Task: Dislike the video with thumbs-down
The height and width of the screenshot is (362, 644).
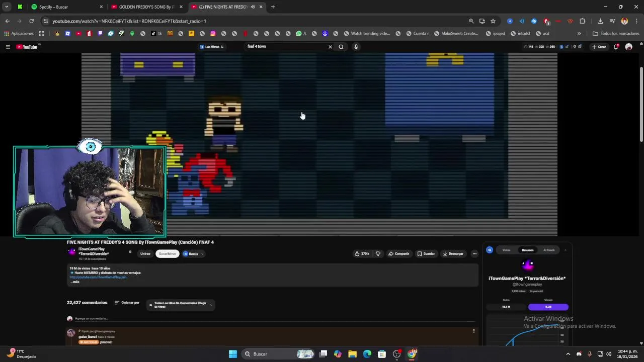Action: [x=378, y=254]
